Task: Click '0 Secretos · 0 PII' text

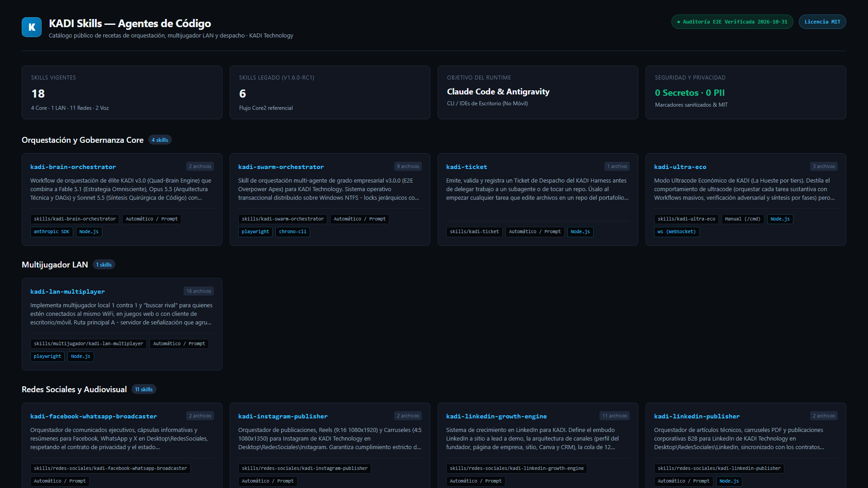Action: coord(690,93)
